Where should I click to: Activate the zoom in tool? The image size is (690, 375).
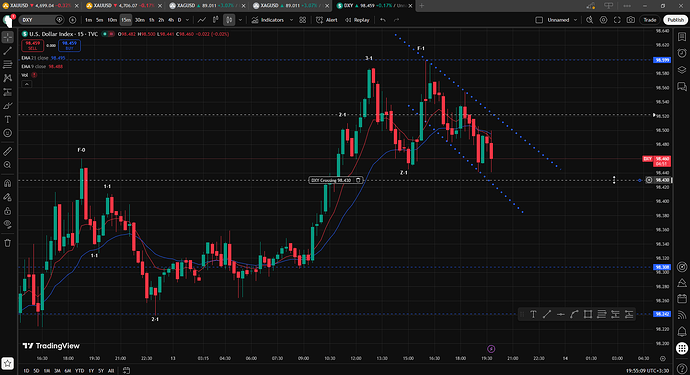pos(7,165)
